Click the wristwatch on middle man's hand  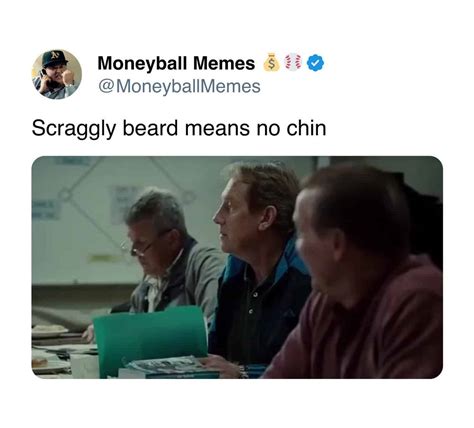point(244,372)
